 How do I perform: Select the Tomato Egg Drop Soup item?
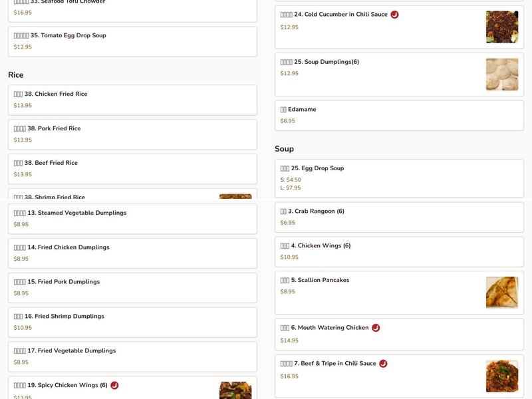[132, 41]
